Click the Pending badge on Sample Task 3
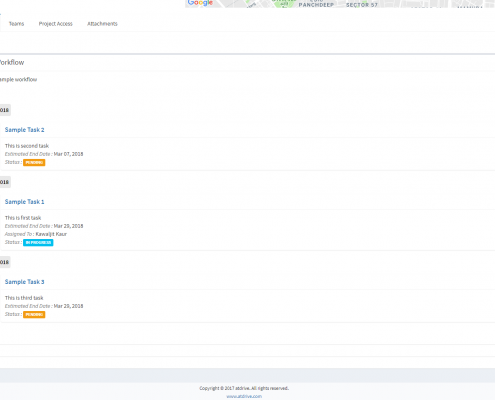The width and height of the screenshot is (495, 400). [x=34, y=314]
